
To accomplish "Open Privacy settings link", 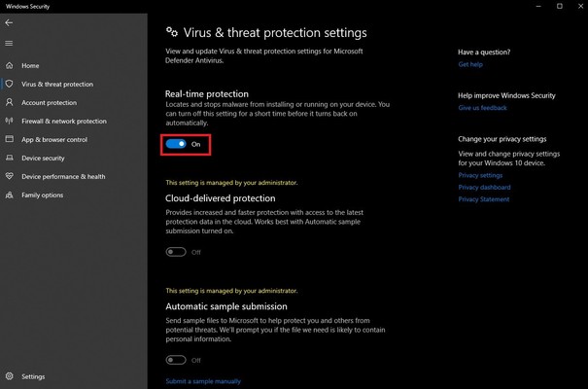I will click(x=480, y=175).
